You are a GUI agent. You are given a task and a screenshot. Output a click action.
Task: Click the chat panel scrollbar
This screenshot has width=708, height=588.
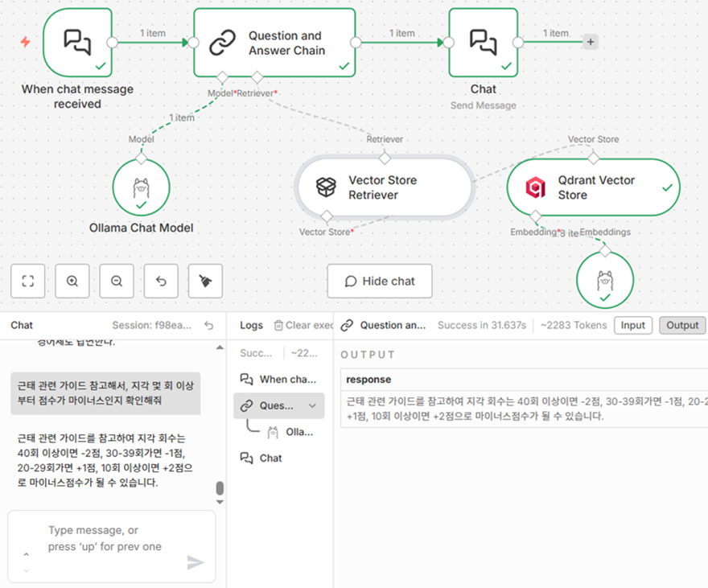pyautogui.click(x=220, y=488)
